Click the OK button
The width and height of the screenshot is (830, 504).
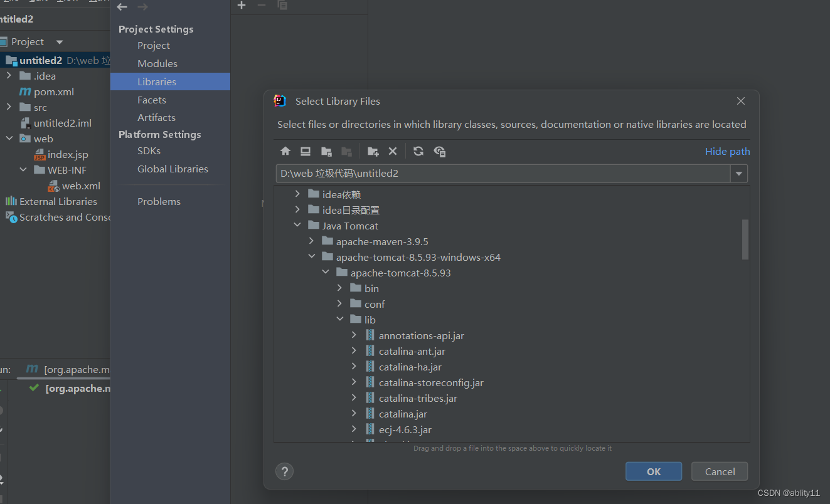[654, 471]
